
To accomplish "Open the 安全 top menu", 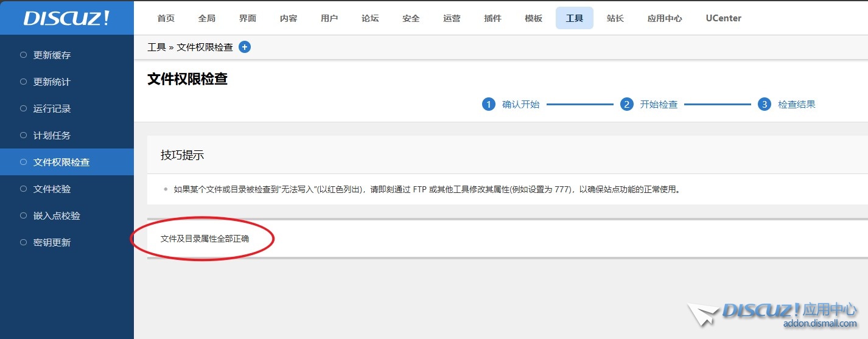I will [411, 18].
